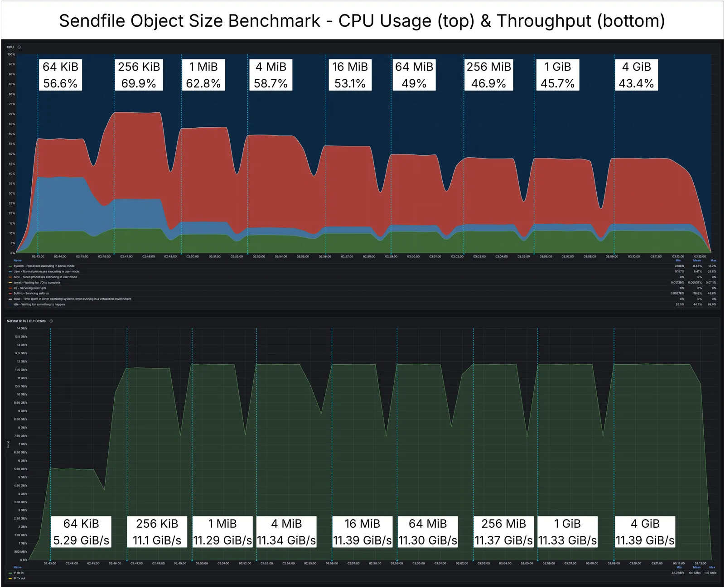Click the 03:09:00 tick on Netstat time axis
The height and width of the screenshot is (588, 725).
tap(614, 564)
